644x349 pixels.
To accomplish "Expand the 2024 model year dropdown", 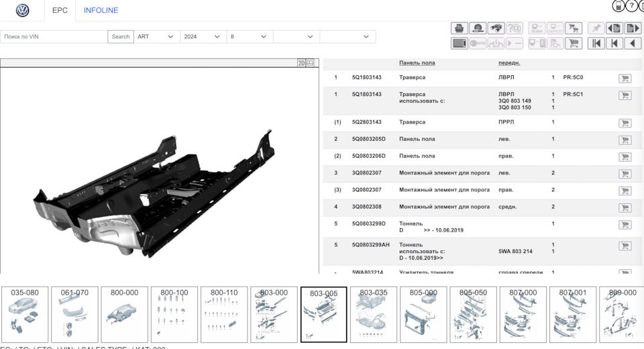I will point(203,37).
